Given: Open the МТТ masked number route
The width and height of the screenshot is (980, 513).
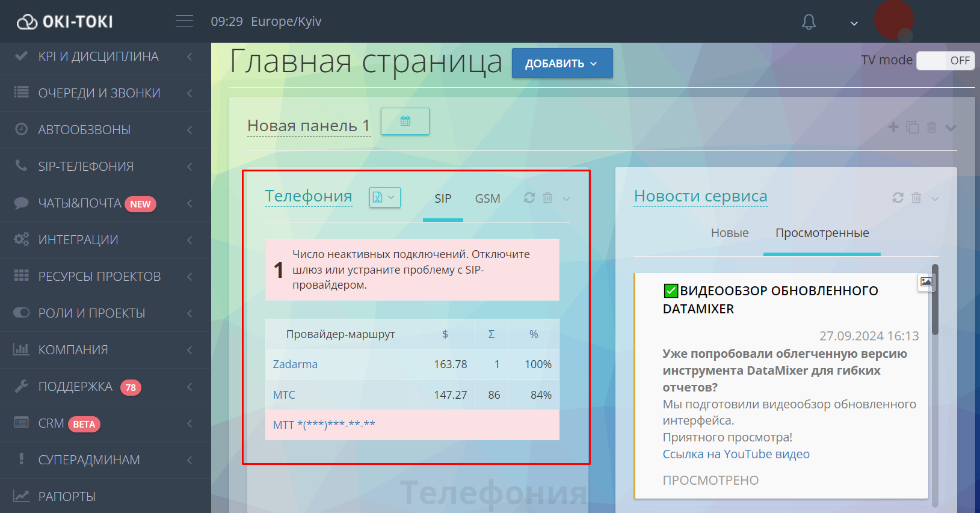Looking at the screenshot, I should [x=324, y=425].
